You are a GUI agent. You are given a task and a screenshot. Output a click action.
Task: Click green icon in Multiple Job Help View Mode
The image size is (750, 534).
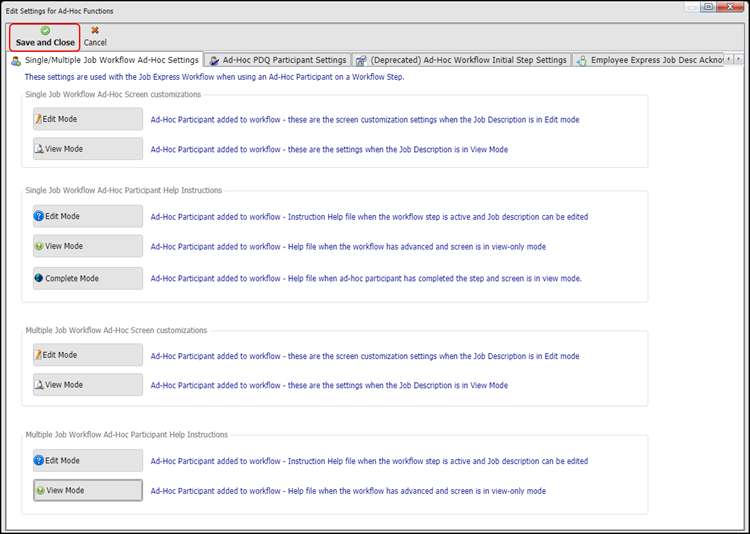[x=41, y=490]
